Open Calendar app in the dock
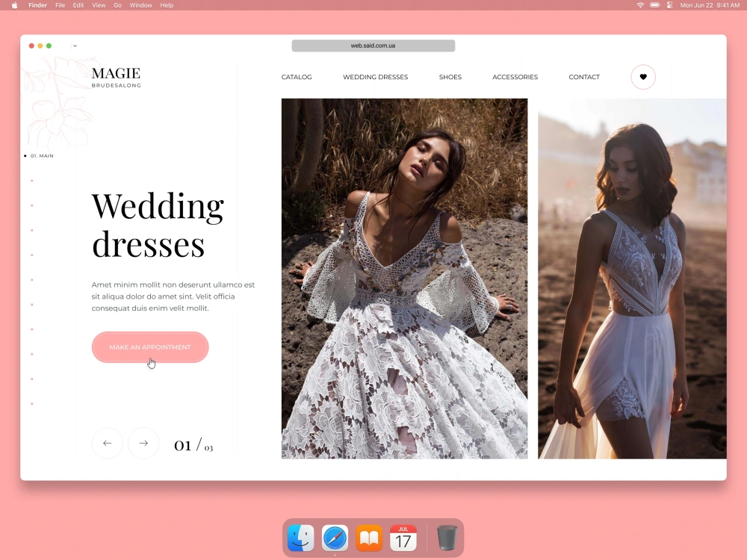747x560 pixels. click(403, 538)
